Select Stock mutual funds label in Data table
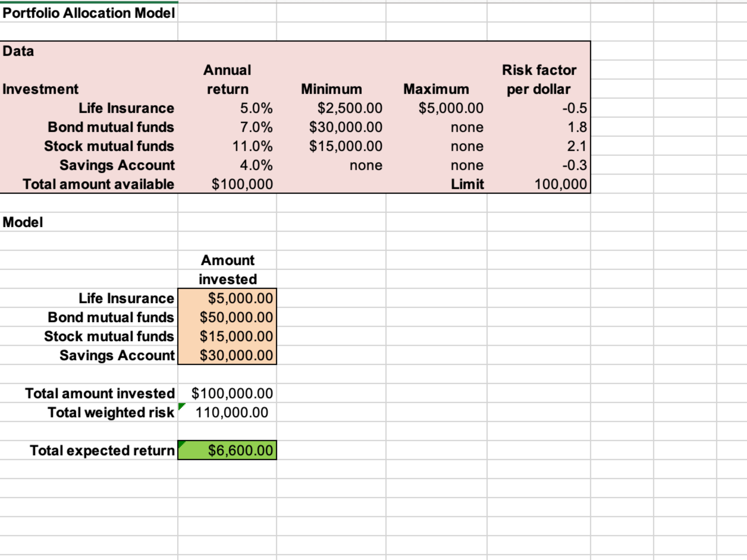The image size is (747, 560). coord(89,146)
